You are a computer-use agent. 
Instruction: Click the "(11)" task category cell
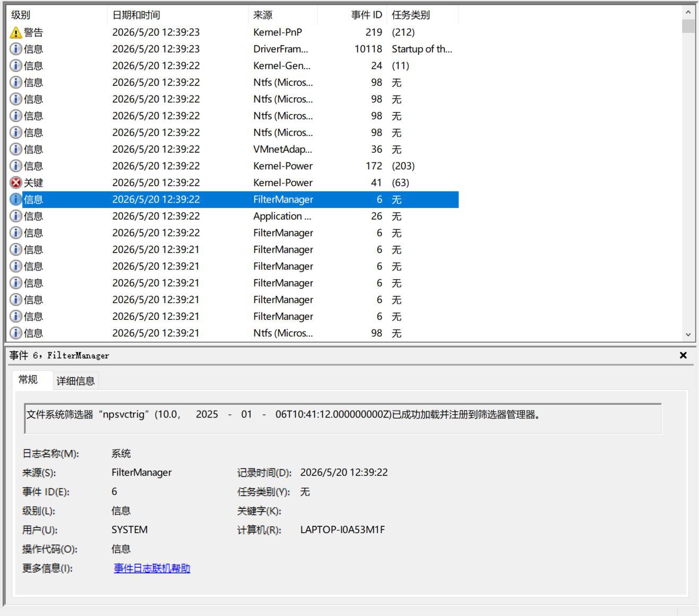coord(400,66)
